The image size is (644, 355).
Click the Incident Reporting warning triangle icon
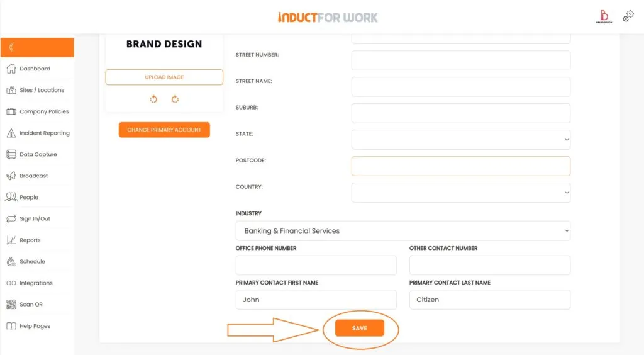click(x=11, y=133)
